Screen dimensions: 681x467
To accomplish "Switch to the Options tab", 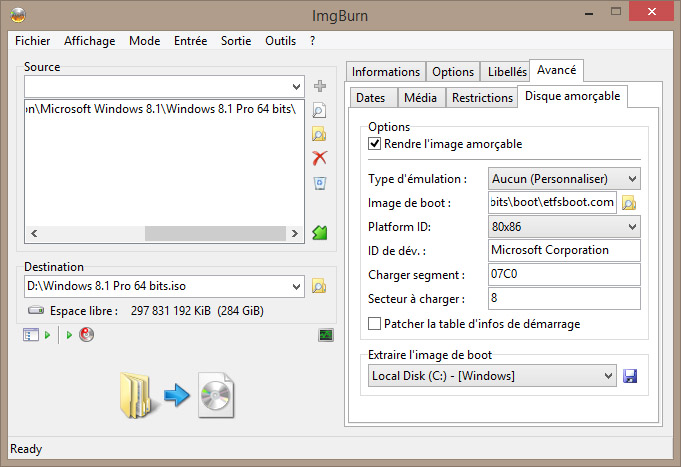I will (453, 72).
